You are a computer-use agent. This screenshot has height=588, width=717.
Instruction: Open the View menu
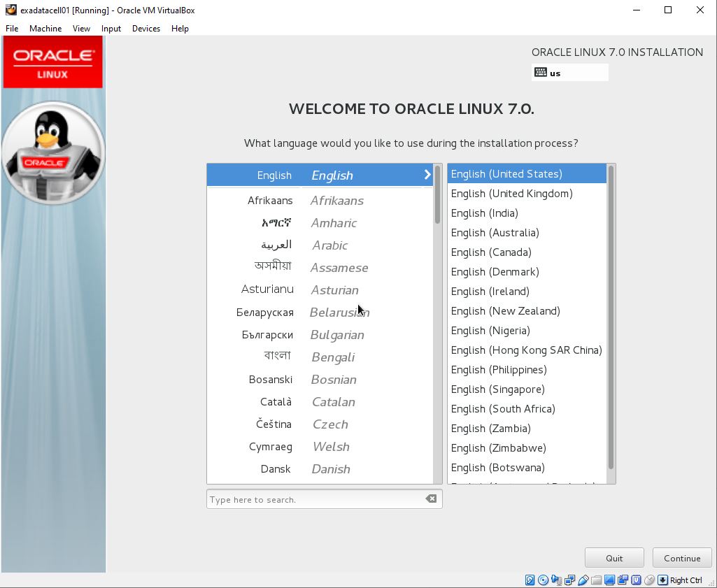81,29
